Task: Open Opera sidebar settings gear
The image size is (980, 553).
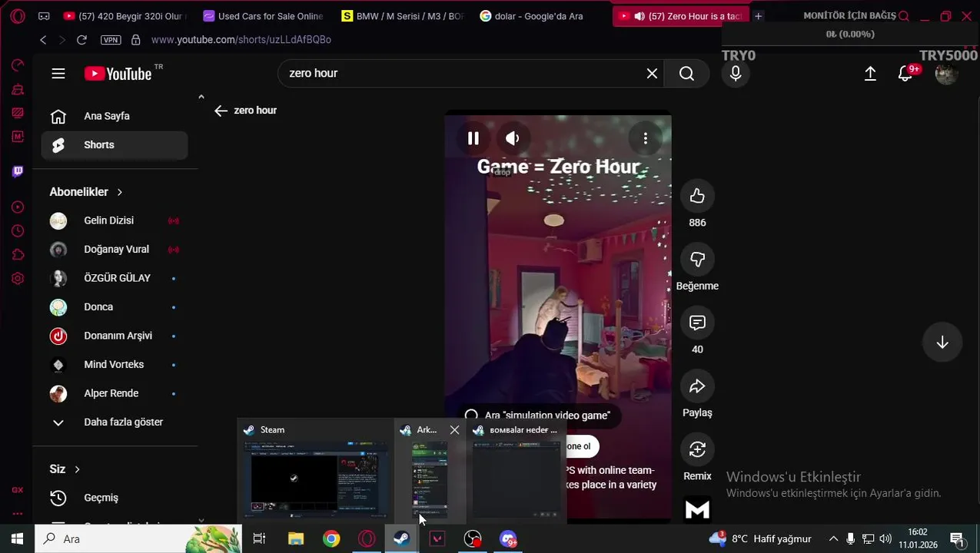Action: 18,279
